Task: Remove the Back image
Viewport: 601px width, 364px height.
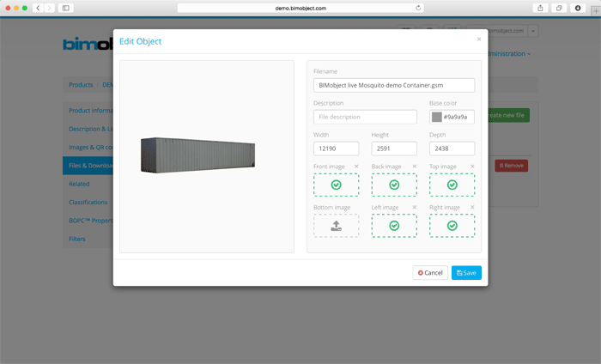Action: coord(414,167)
